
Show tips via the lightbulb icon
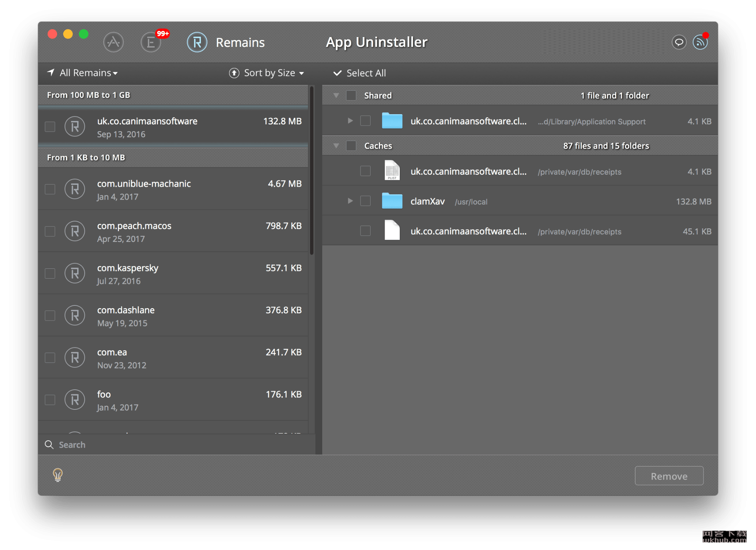click(x=57, y=475)
